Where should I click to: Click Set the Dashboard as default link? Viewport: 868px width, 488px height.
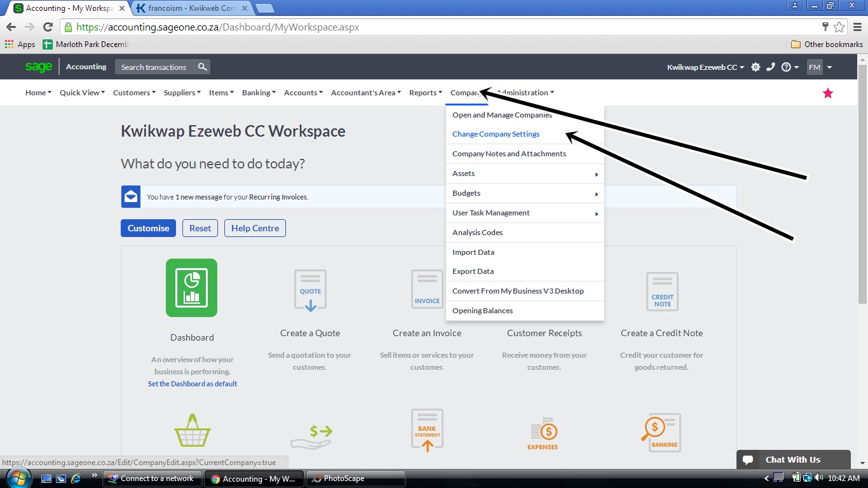(x=193, y=384)
